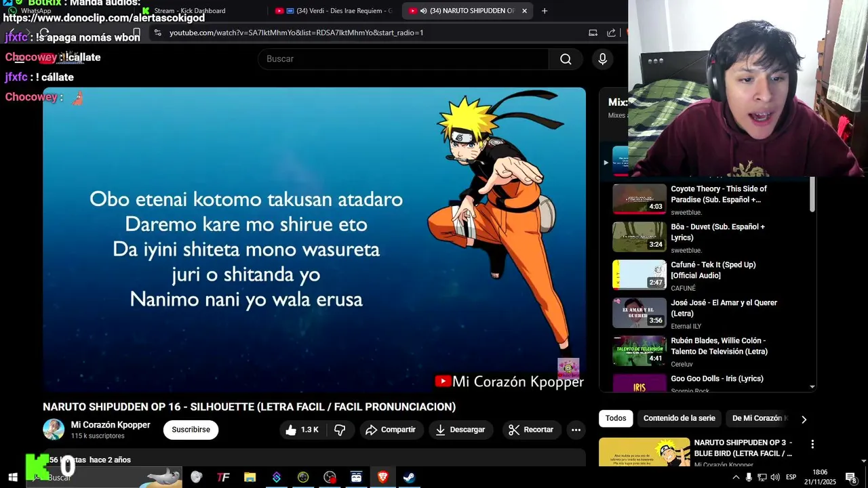Click the Recortar clip button
Screen dimensions: 868x488
(531, 430)
